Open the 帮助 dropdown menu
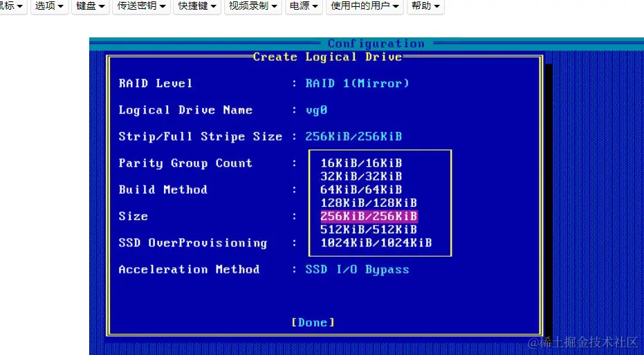This screenshot has width=644, height=355. point(425,6)
